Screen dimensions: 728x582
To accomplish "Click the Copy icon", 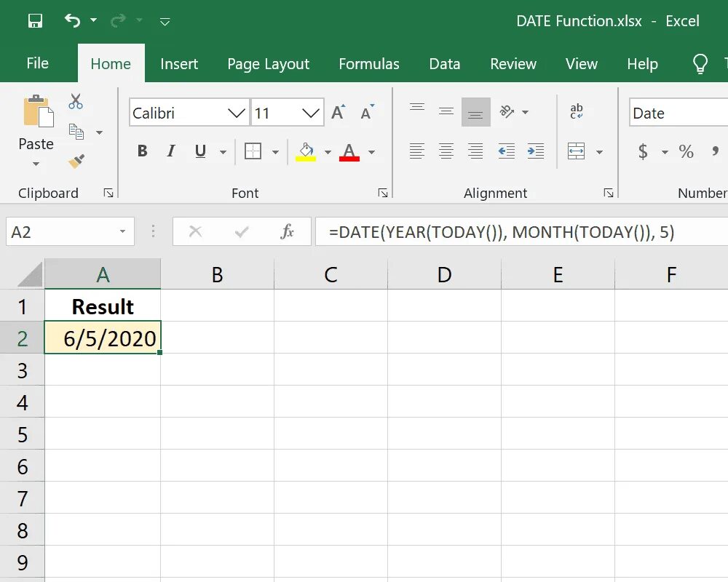I will [76, 132].
